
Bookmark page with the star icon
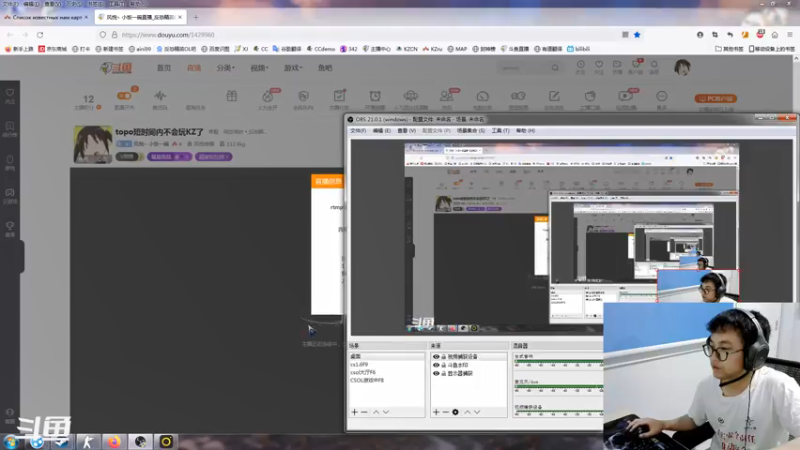pos(637,35)
